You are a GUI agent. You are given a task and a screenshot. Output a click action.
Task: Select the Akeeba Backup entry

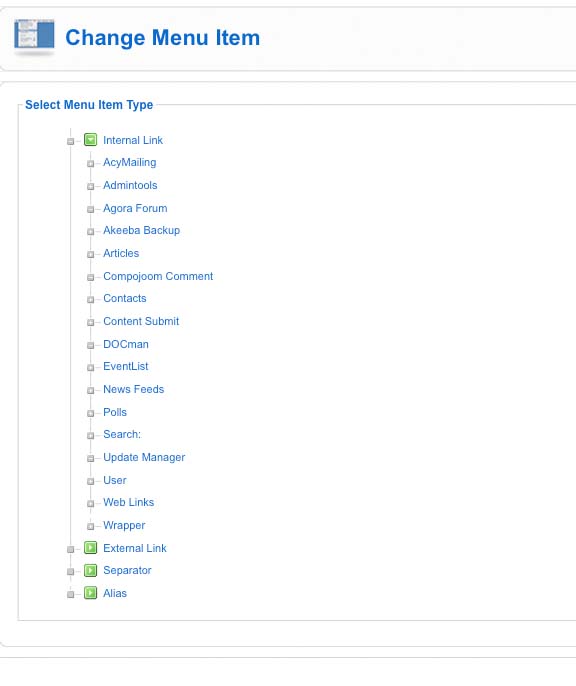pyautogui.click(x=141, y=230)
